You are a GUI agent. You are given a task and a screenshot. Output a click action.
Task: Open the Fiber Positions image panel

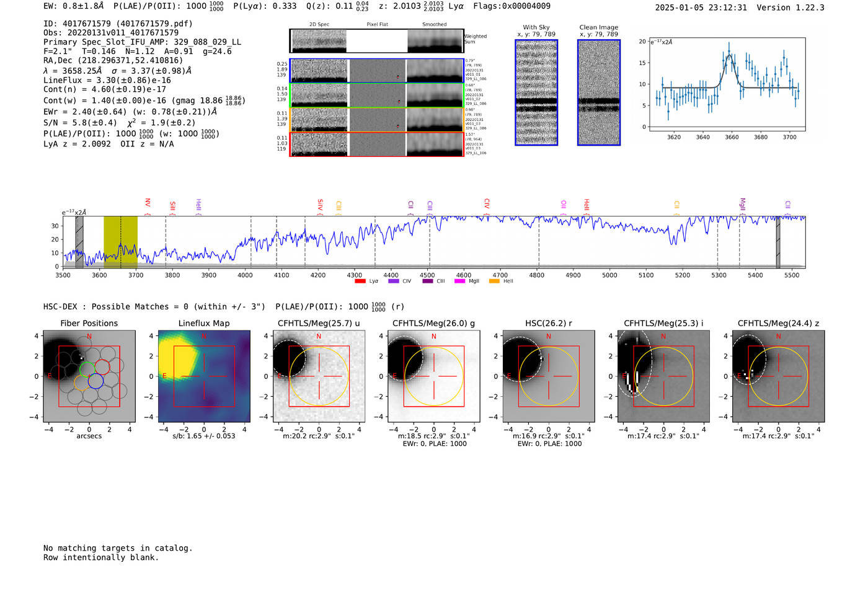(89, 376)
